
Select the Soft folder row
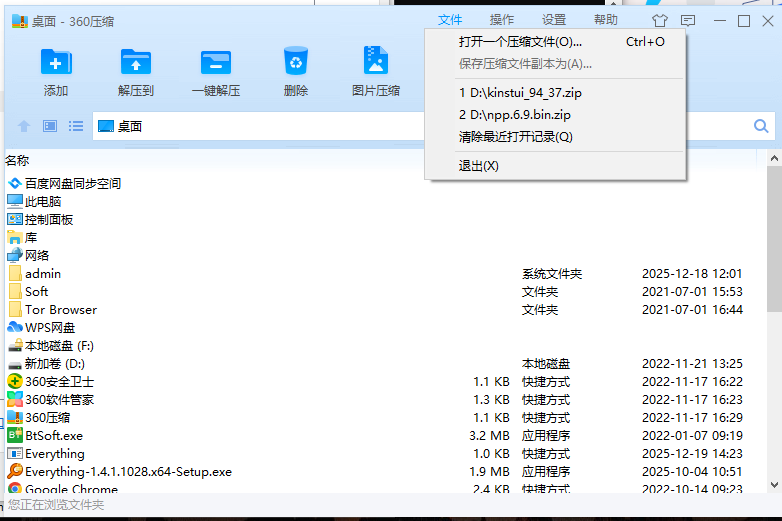tap(385, 292)
